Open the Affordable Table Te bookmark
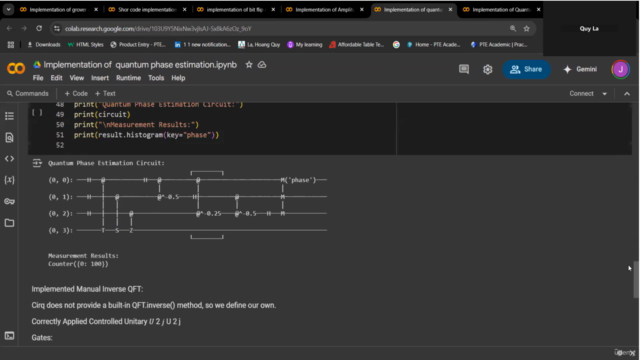The height and width of the screenshot is (360, 640). tap(357, 45)
